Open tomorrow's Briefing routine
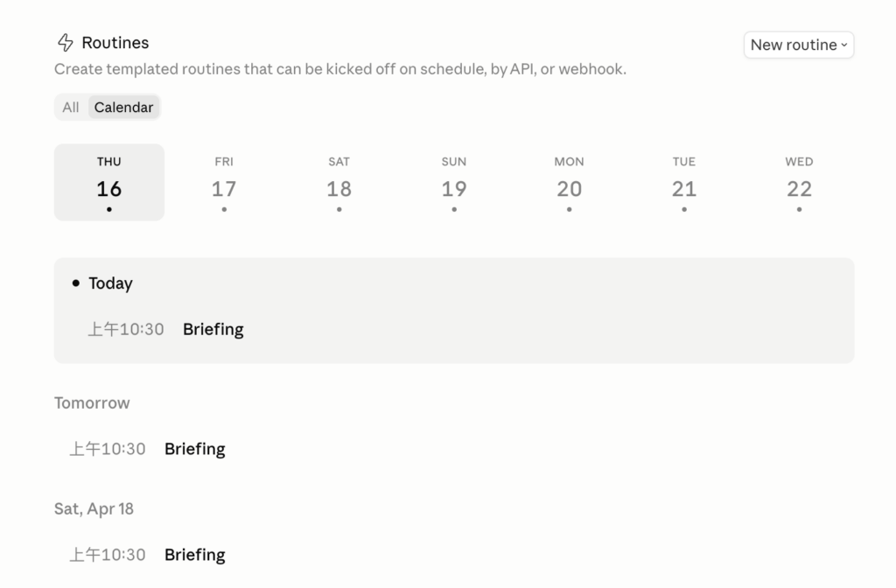 coord(195,450)
